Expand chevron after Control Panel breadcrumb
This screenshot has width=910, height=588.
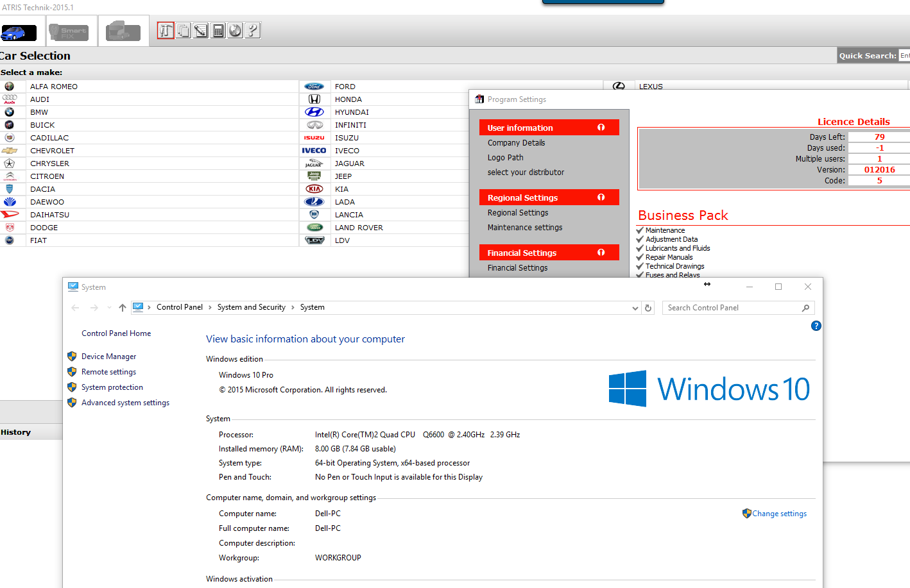click(210, 308)
